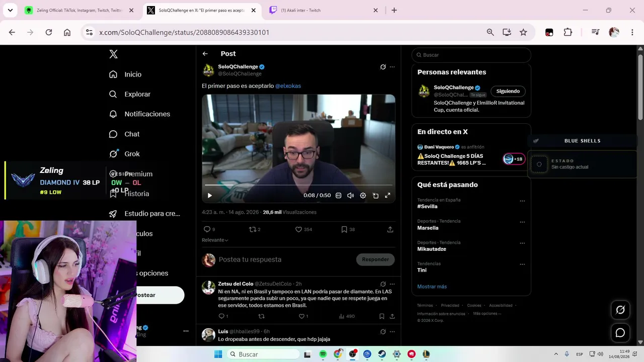Image resolution: width=644 pixels, height=362 pixels.
Task: Expand the Relevante reply sort dropdown
Action: tap(215, 240)
